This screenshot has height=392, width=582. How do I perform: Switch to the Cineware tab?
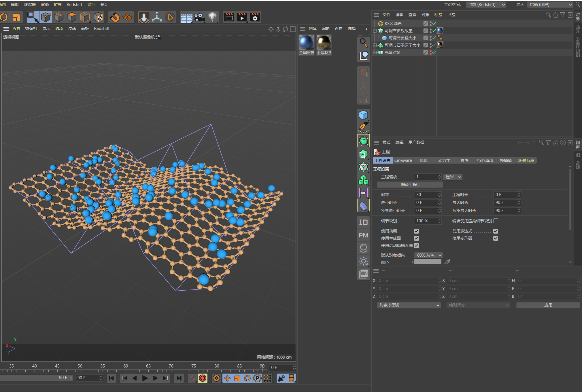click(403, 160)
